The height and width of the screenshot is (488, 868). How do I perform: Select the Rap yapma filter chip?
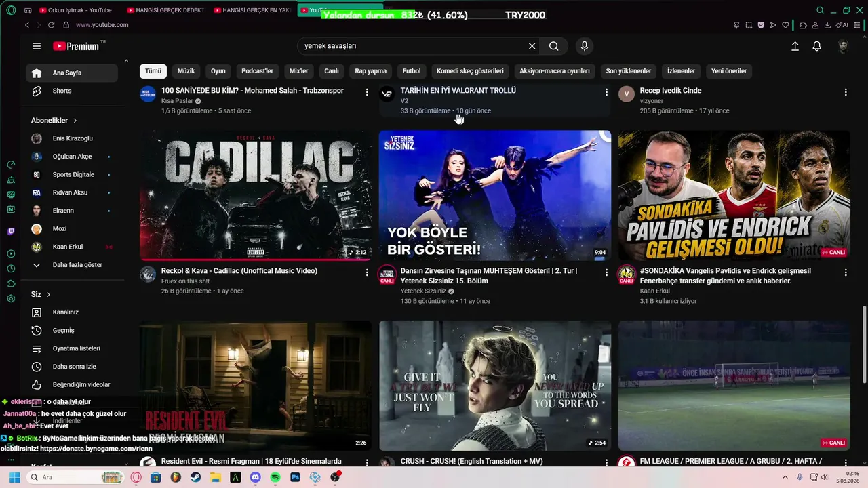click(370, 71)
